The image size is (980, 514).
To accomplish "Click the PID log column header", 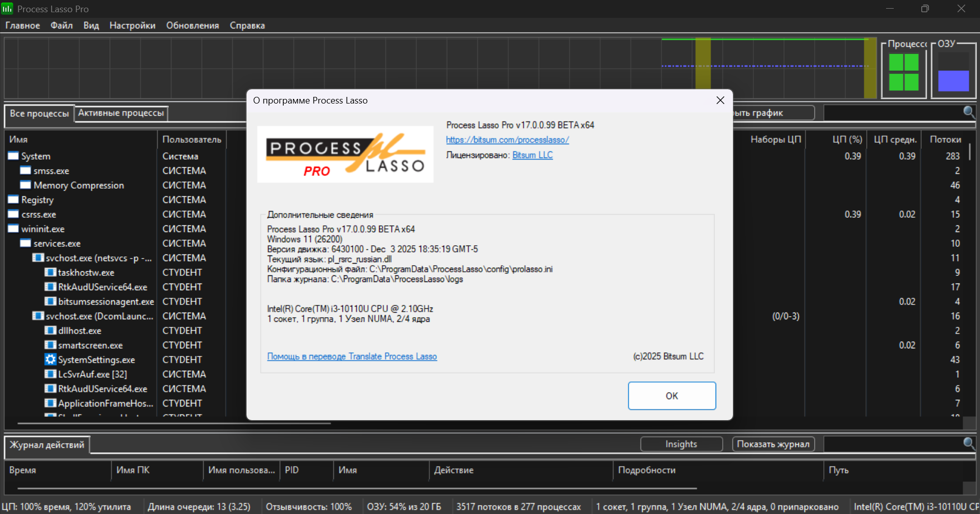I will click(306, 470).
